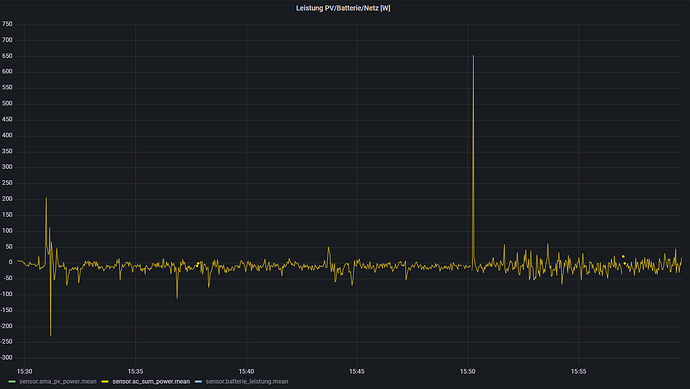Click green color swatch for sma_pv_power
The height and width of the screenshot is (389, 690).
(x=12, y=382)
